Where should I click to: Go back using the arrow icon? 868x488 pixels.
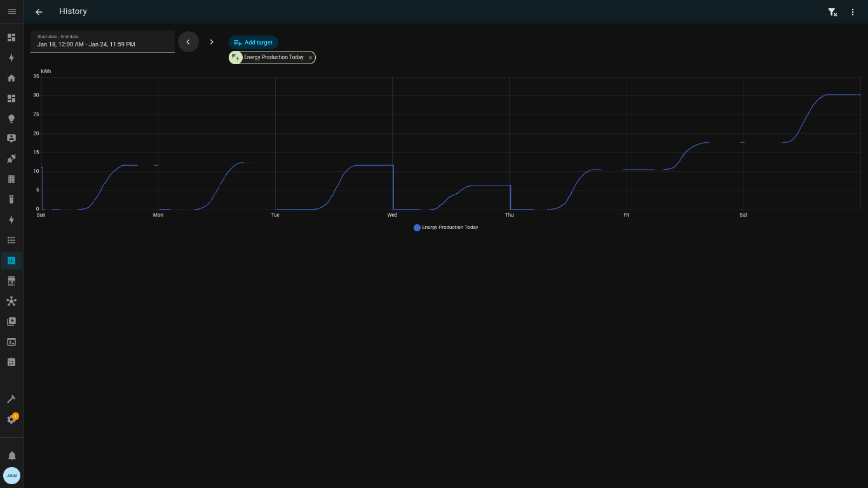click(x=39, y=11)
